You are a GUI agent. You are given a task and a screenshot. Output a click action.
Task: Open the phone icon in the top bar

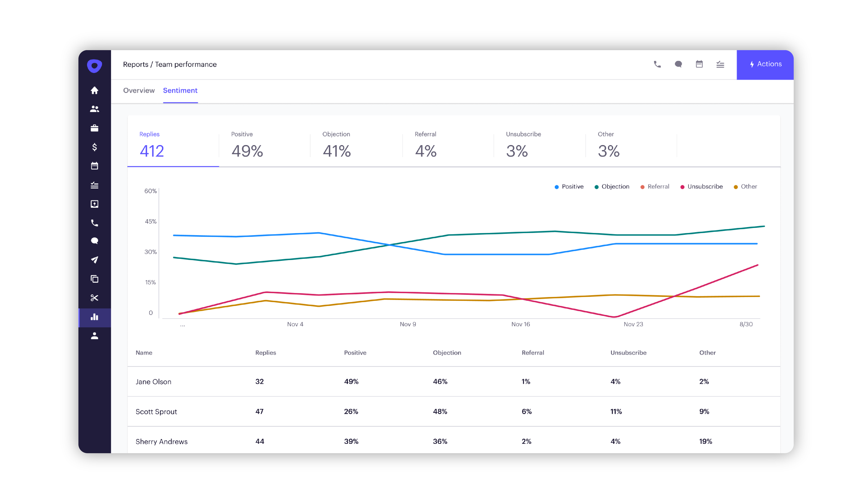coord(658,64)
